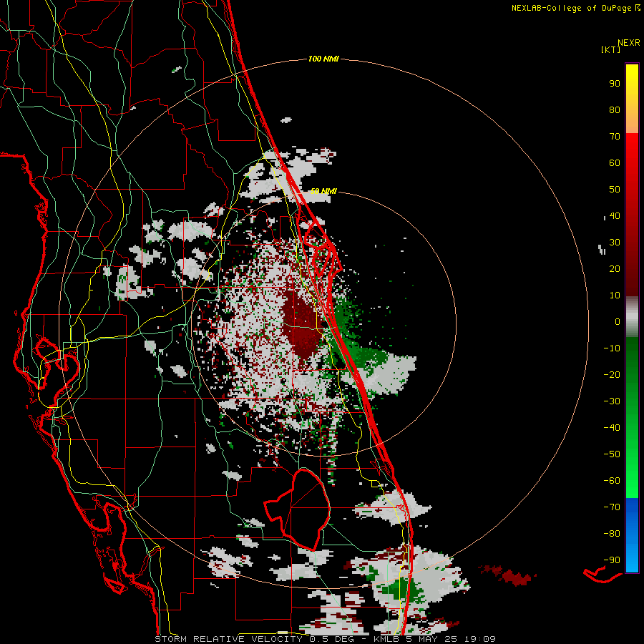Click the 80 value on the velocity scale

click(x=615, y=110)
